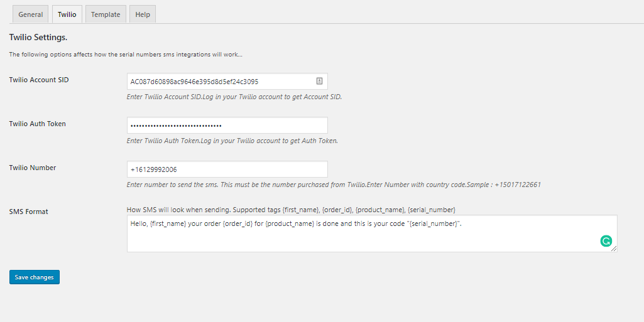Click the SMS Format label

pyautogui.click(x=29, y=212)
